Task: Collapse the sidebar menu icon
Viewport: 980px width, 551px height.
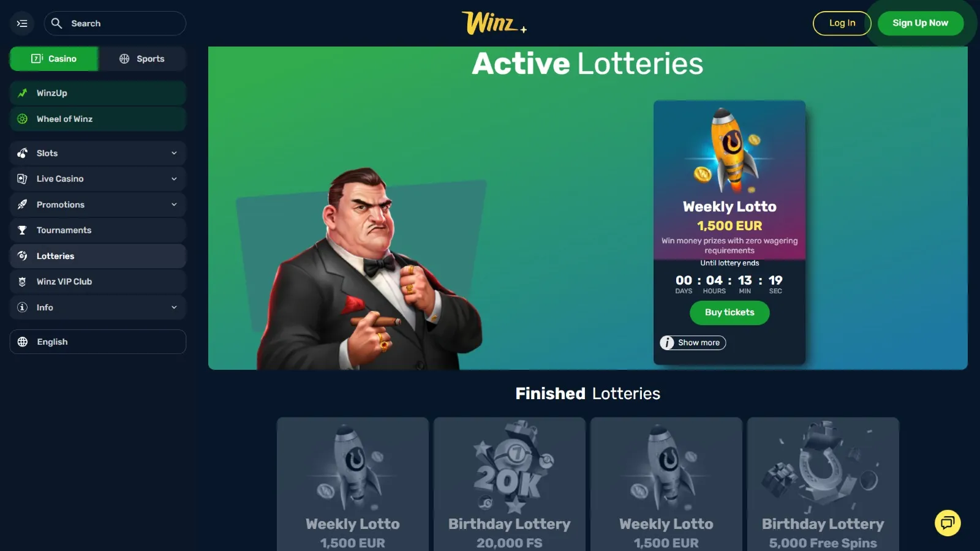Action: [x=22, y=23]
